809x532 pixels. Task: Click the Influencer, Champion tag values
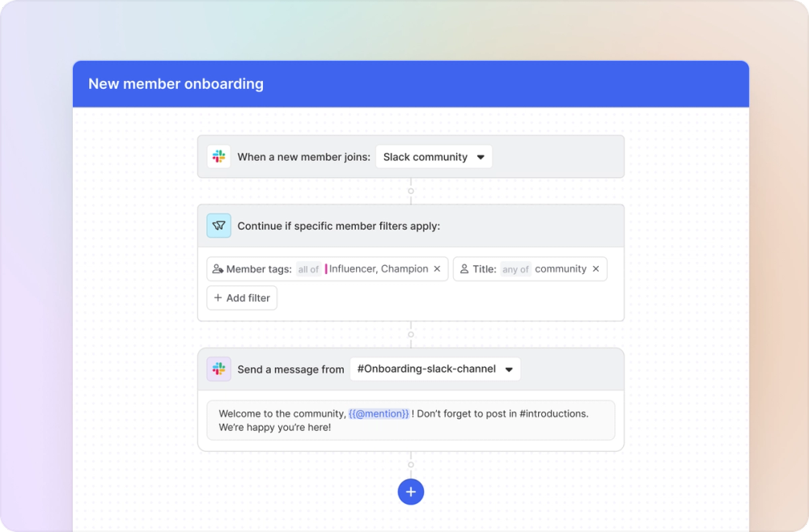pos(379,269)
